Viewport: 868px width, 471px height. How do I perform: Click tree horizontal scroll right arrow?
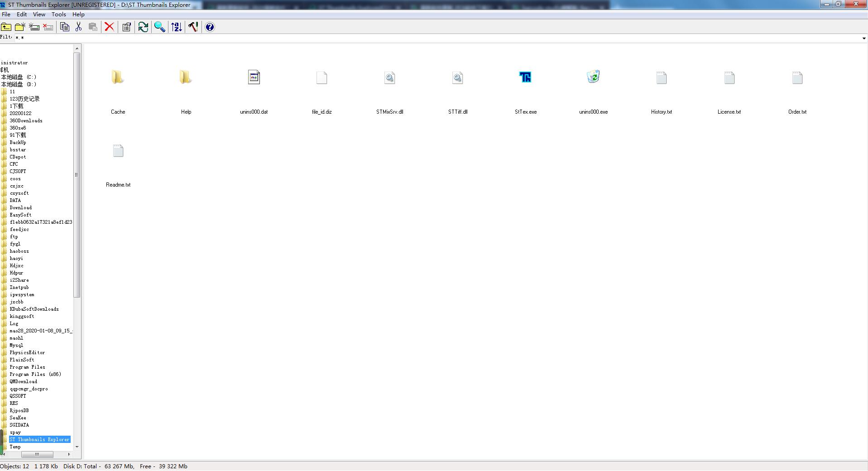coord(69,454)
